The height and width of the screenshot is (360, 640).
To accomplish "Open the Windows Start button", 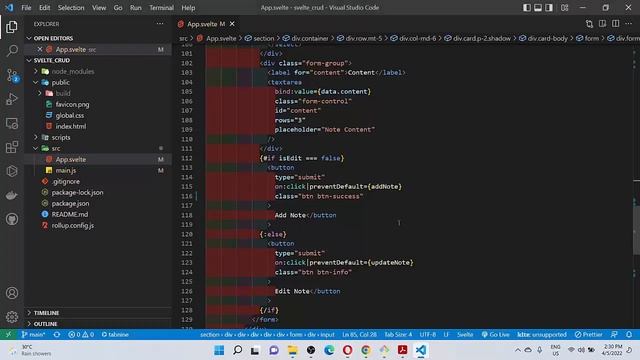I will click(x=219, y=350).
